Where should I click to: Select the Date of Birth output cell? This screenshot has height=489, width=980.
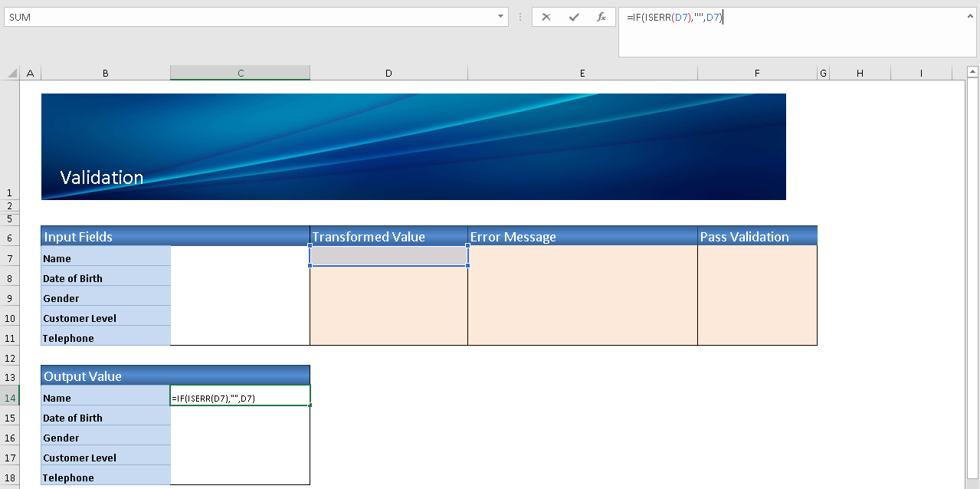pos(240,418)
